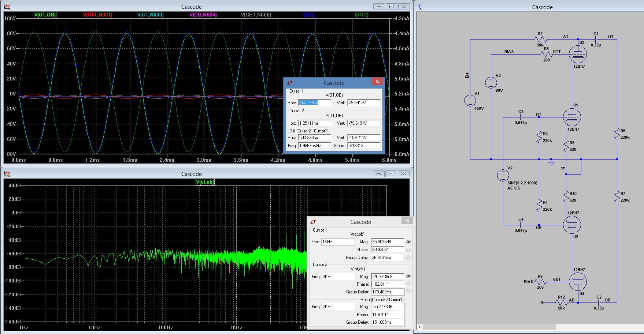Select the V2 sine source symbol
The height and width of the screenshot is (334, 644).
click(x=503, y=176)
